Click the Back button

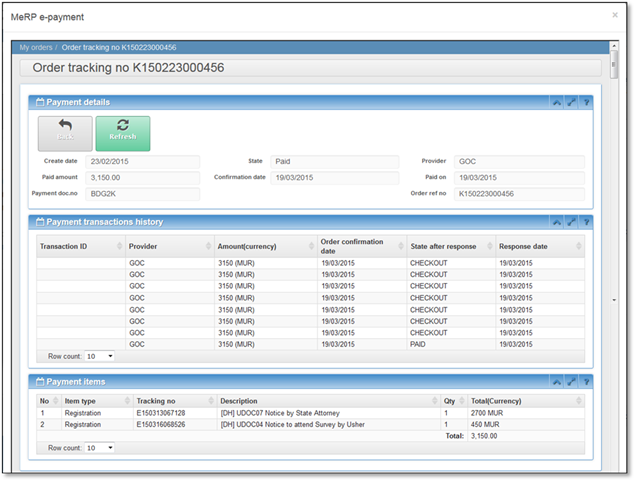[x=65, y=133]
